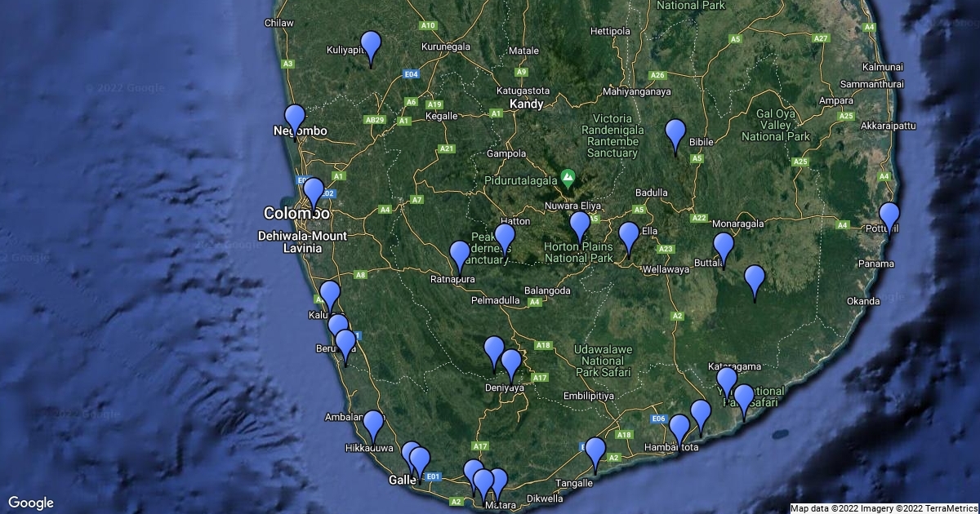Open the pin located over Colombo

314,193
